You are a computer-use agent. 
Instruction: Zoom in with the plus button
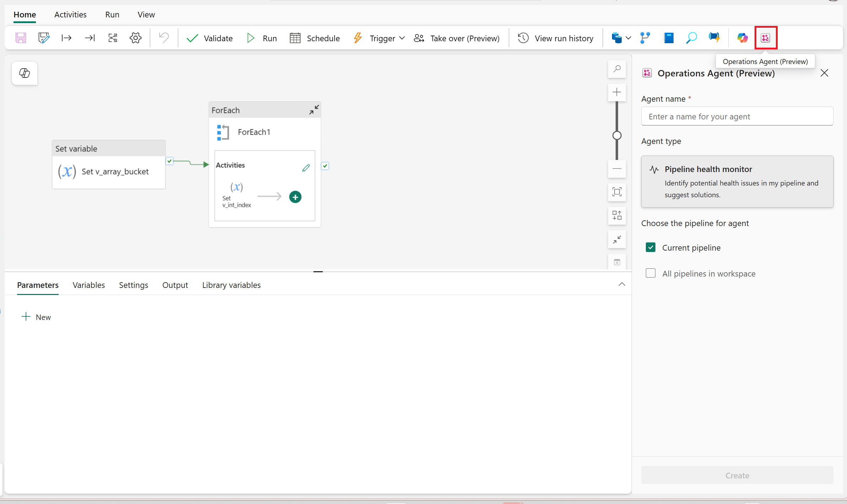coord(617,92)
